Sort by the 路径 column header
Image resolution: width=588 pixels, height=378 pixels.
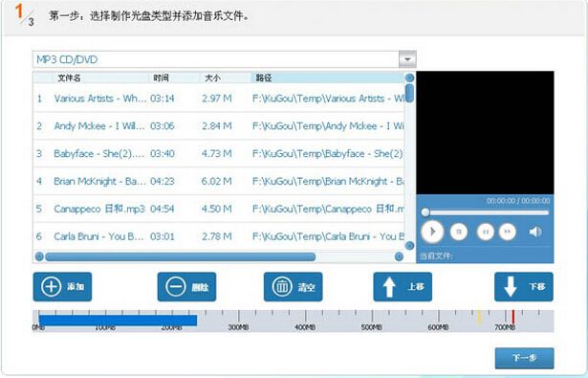(327, 78)
